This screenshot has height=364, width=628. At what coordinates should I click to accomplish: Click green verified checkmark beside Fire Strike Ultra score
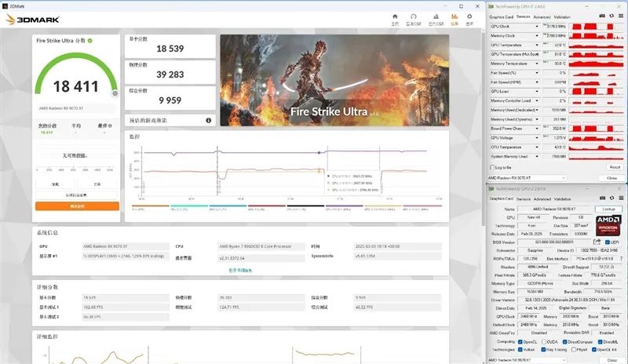point(90,41)
